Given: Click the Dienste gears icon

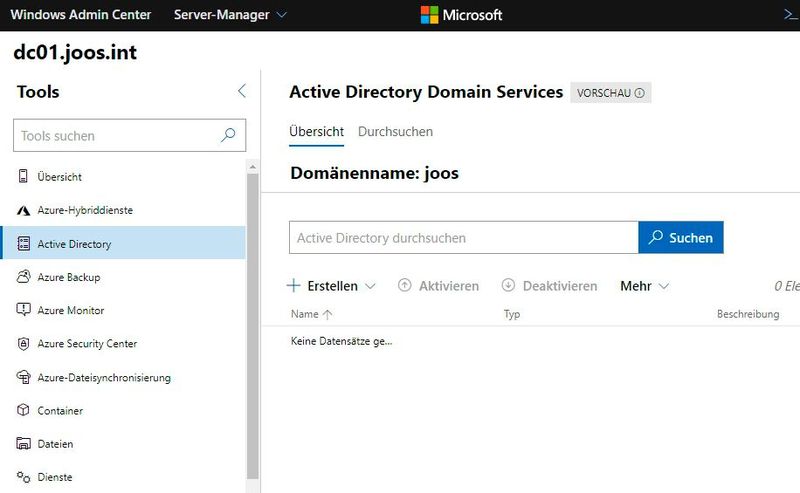Looking at the screenshot, I should [23, 477].
